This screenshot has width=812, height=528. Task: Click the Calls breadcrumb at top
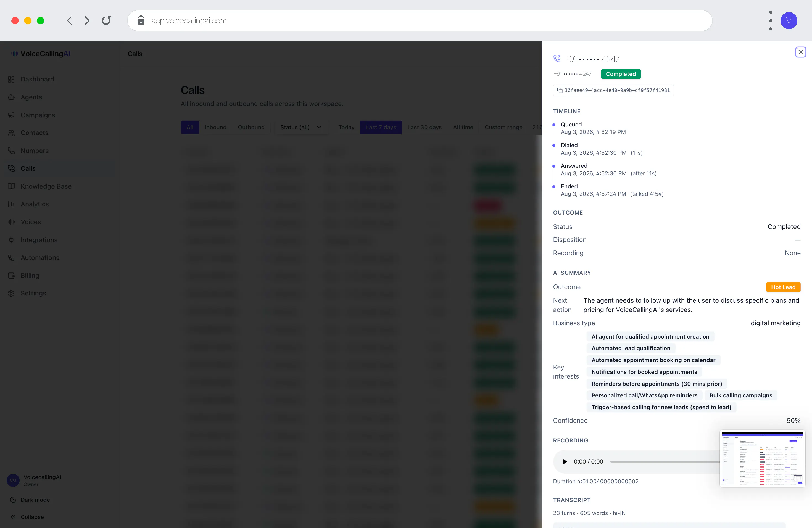(135, 54)
